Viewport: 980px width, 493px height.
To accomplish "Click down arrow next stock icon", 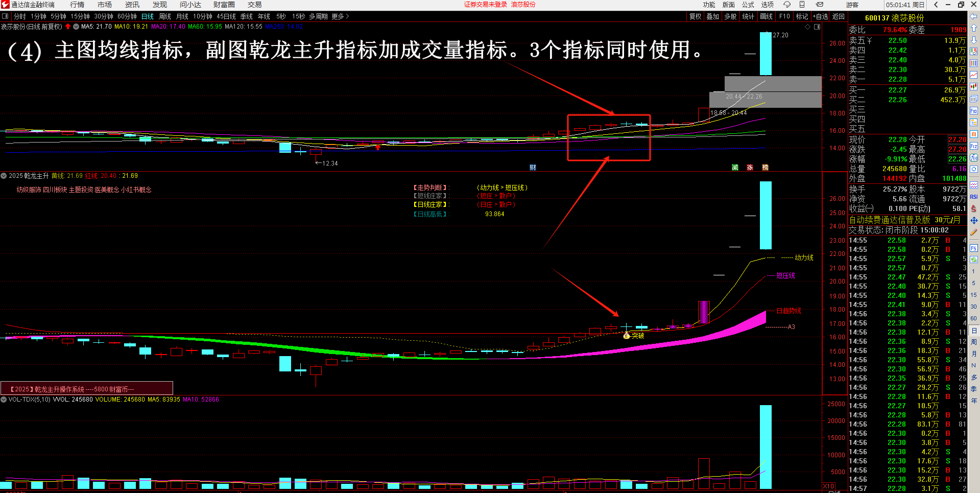I will [974, 40].
